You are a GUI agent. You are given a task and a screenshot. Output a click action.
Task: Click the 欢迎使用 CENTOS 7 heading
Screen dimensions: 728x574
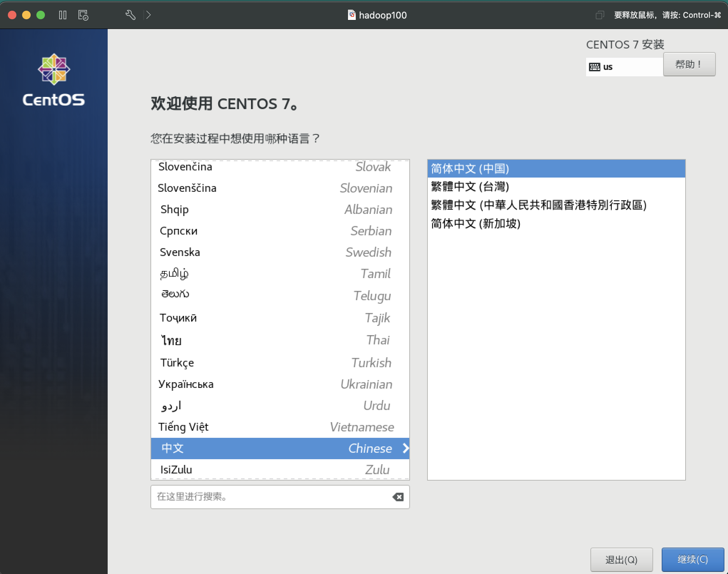pyautogui.click(x=224, y=104)
